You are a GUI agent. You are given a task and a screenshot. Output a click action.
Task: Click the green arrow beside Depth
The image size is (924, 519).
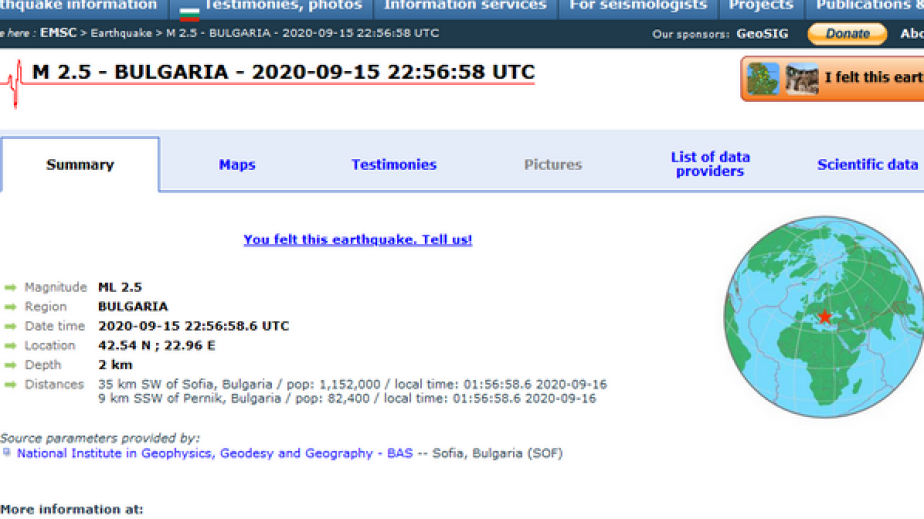pos(10,366)
